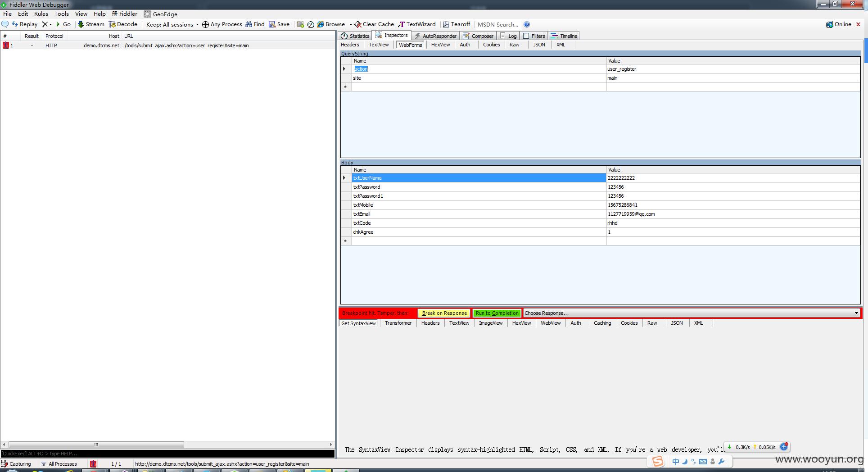Click the timer stopwatch icon
This screenshot has height=472, width=868.
coord(311,24)
